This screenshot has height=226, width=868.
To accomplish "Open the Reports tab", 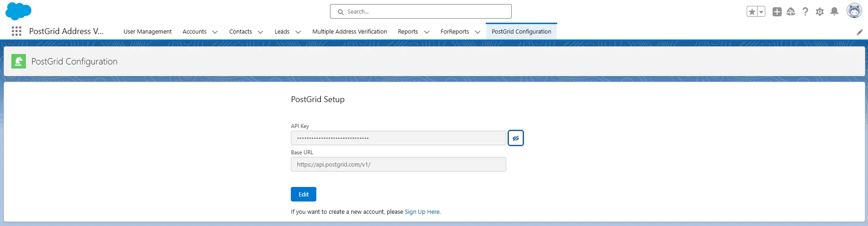I will [408, 31].
